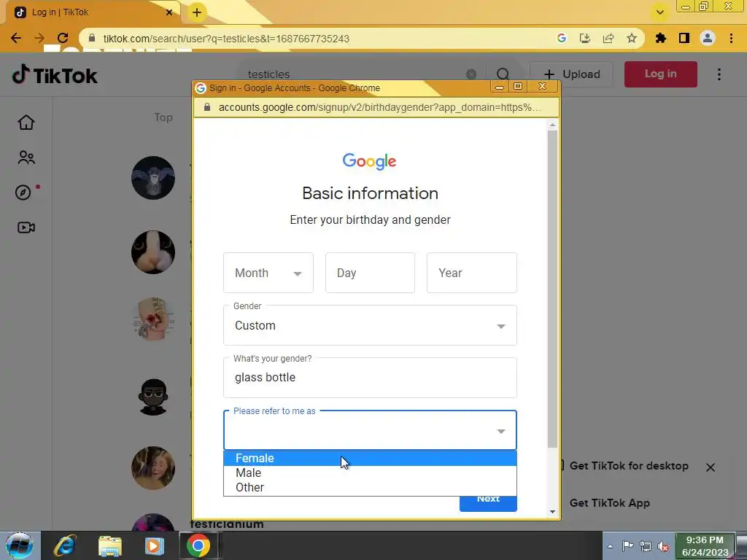Select Male from the pronoun list
Image resolution: width=747 pixels, height=560 pixels.
pos(370,472)
